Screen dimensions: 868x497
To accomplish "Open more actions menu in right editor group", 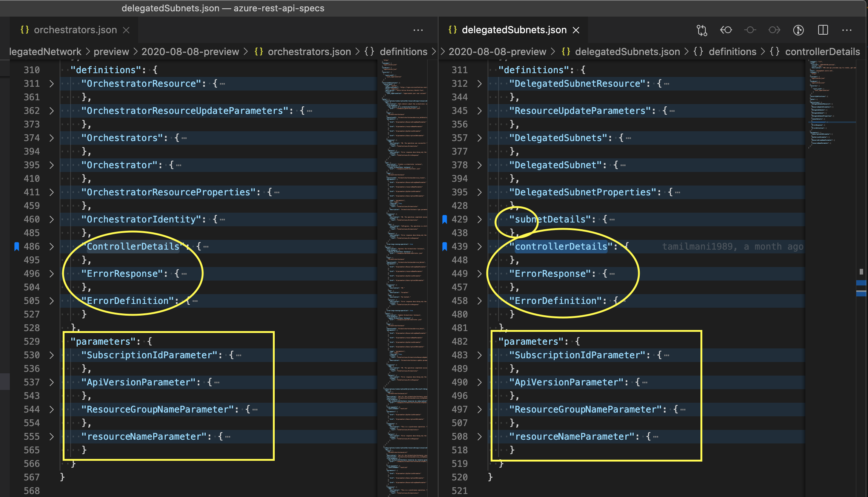I will coord(847,30).
